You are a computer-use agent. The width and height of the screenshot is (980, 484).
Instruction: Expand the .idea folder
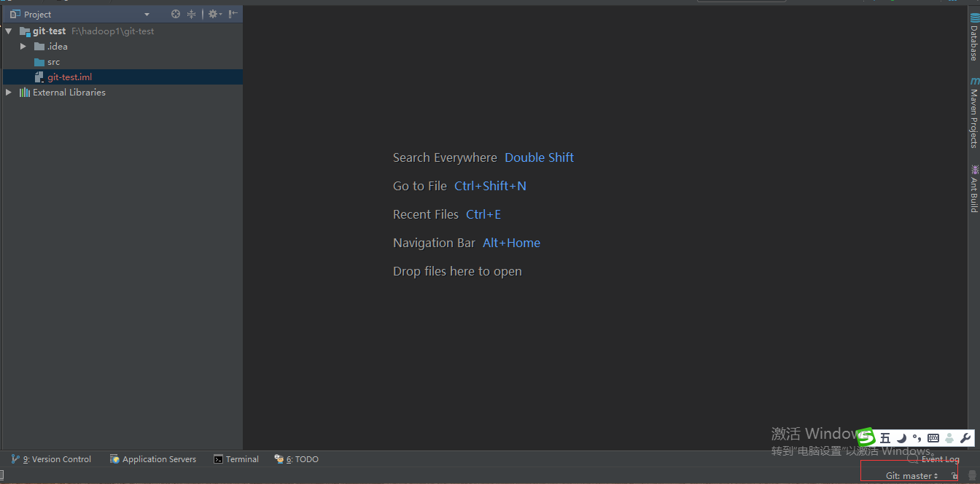pyautogui.click(x=23, y=47)
